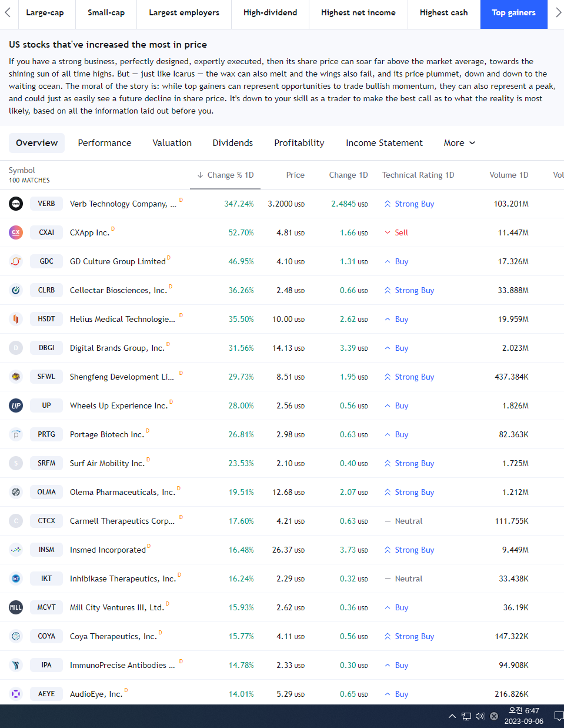Click the Wheels Up logo icon
Viewport: 564px width, 728px height.
pyautogui.click(x=16, y=405)
